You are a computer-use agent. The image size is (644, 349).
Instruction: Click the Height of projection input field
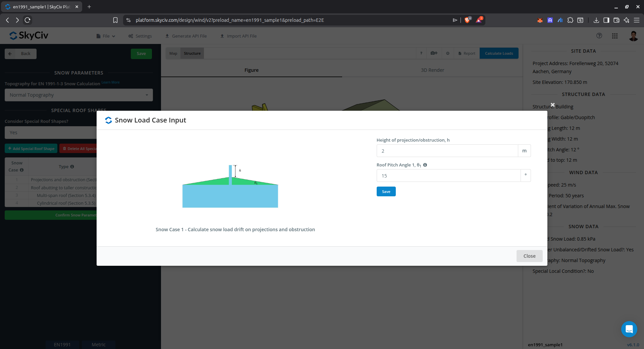pos(447,151)
